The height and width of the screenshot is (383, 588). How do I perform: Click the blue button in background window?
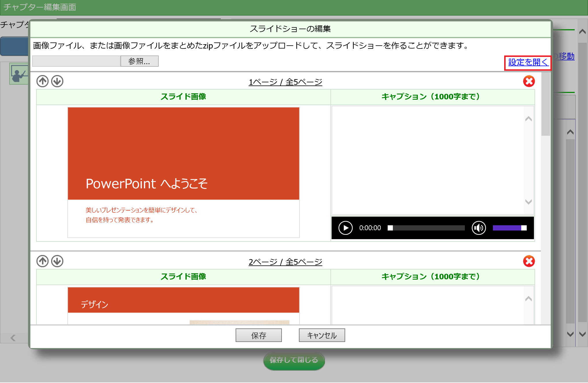(x=14, y=46)
